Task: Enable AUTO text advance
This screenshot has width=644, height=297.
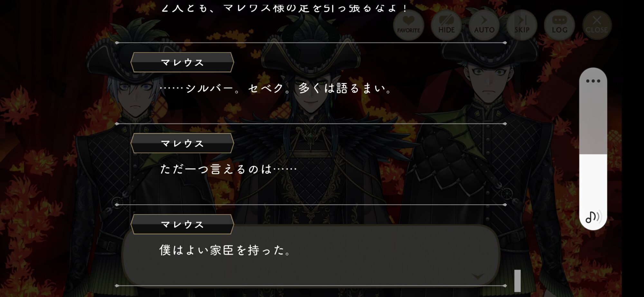Action: (x=484, y=25)
